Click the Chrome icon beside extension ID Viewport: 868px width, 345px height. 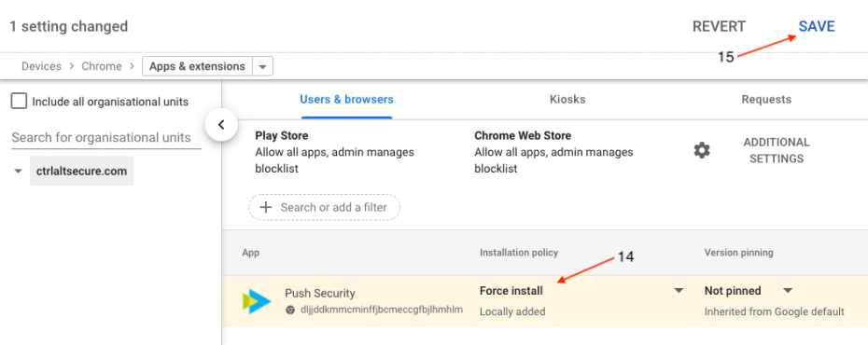pos(290,310)
